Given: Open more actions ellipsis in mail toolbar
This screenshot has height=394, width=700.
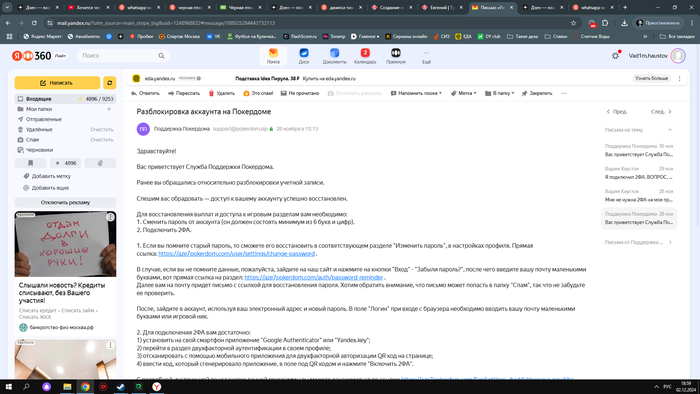Looking at the screenshot, I should [564, 93].
